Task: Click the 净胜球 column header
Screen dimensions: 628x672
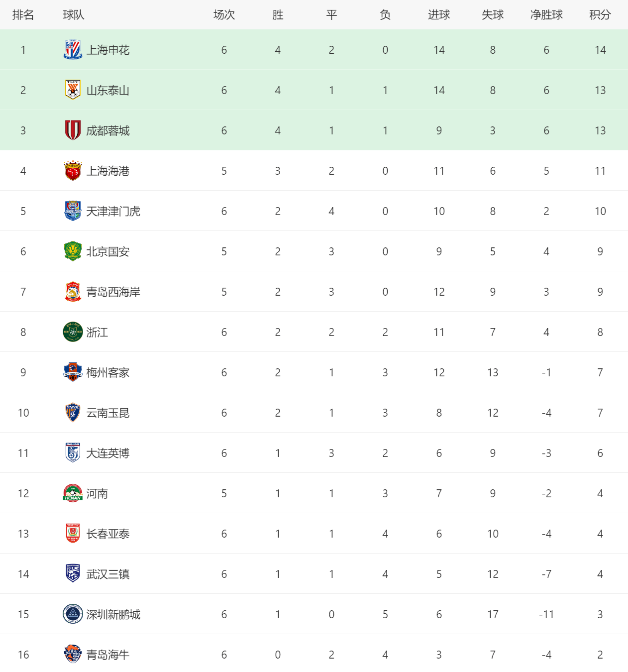Action: pos(546,15)
